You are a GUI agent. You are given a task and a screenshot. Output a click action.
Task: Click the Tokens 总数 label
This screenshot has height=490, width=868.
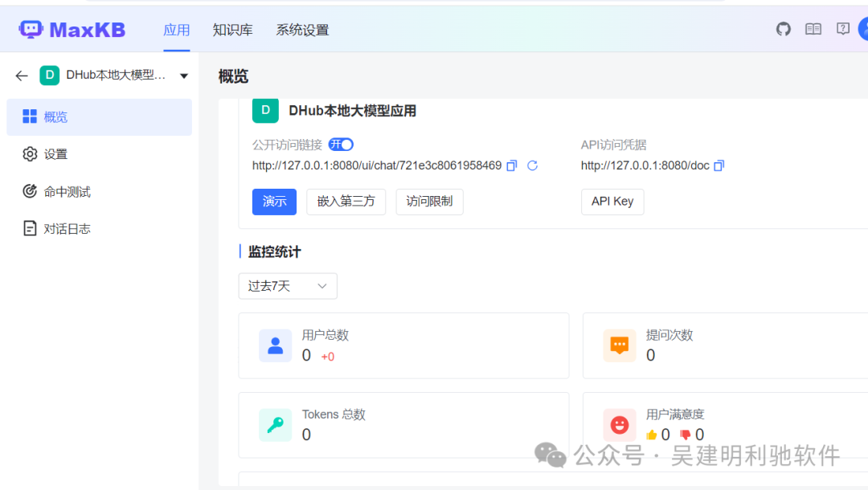tap(334, 414)
